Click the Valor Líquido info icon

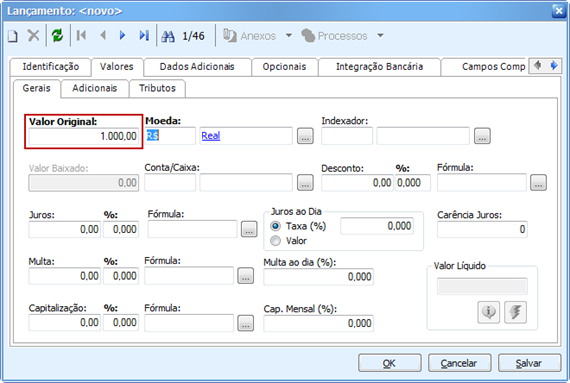point(488,312)
